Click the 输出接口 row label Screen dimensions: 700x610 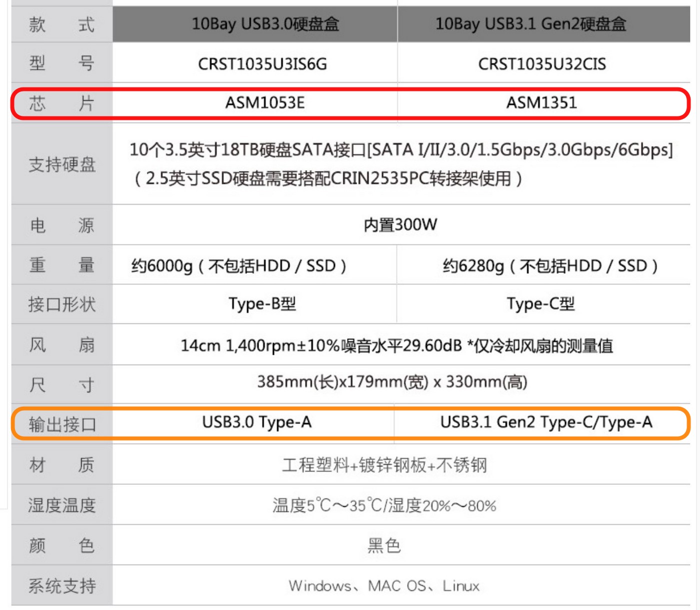[x=62, y=425]
